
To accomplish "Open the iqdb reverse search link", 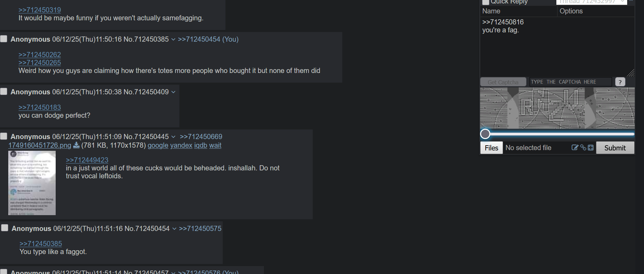I will point(201,145).
